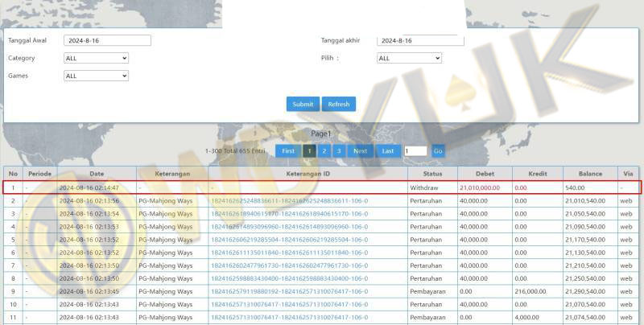644x325 pixels.
Task: Open Keterangan ID link in row 8
Action: [289, 278]
